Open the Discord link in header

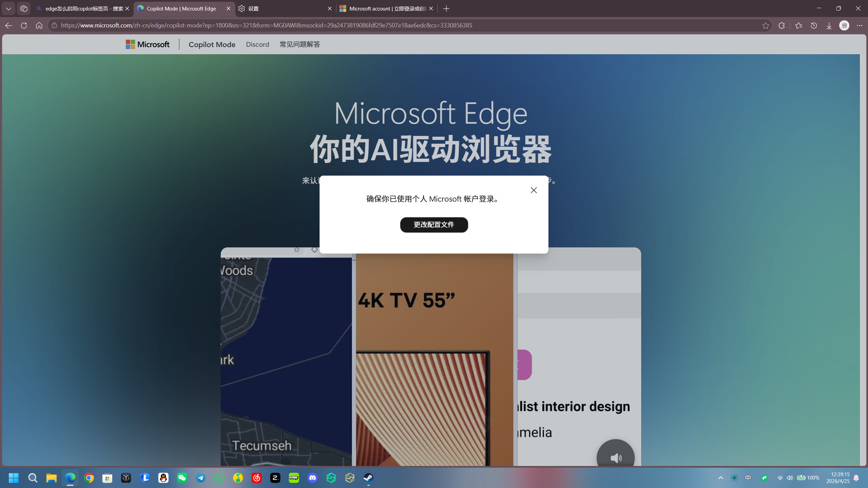coord(257,44)
